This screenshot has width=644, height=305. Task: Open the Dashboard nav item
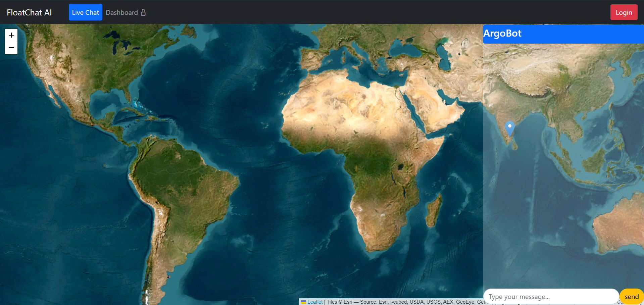coord(122,12)
